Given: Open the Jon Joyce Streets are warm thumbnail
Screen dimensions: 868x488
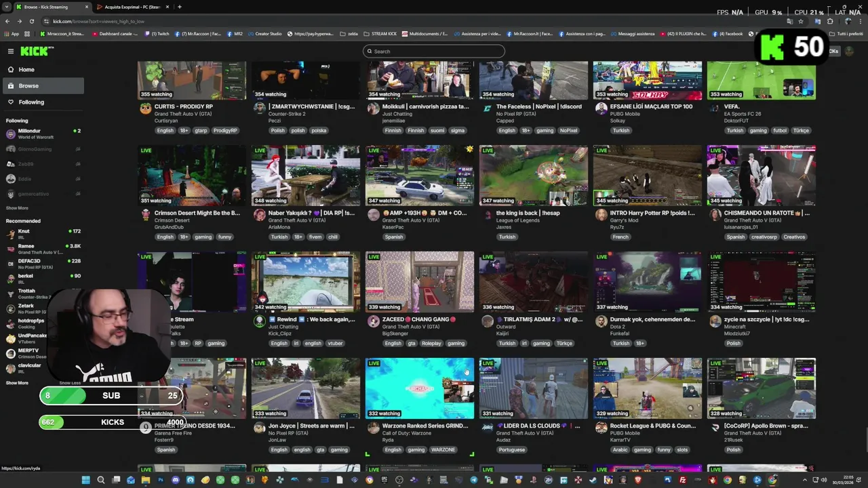Looking at the screenshot, I should [306, 388].
